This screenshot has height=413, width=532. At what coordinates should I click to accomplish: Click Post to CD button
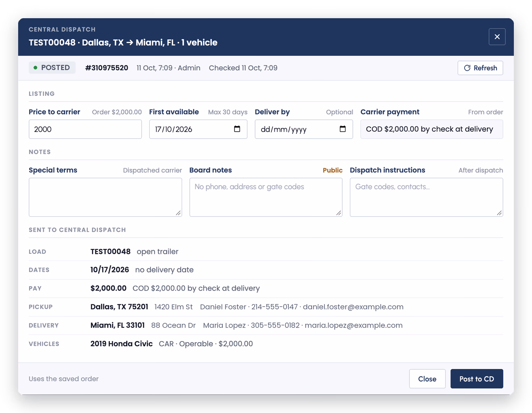pos(477,379)
